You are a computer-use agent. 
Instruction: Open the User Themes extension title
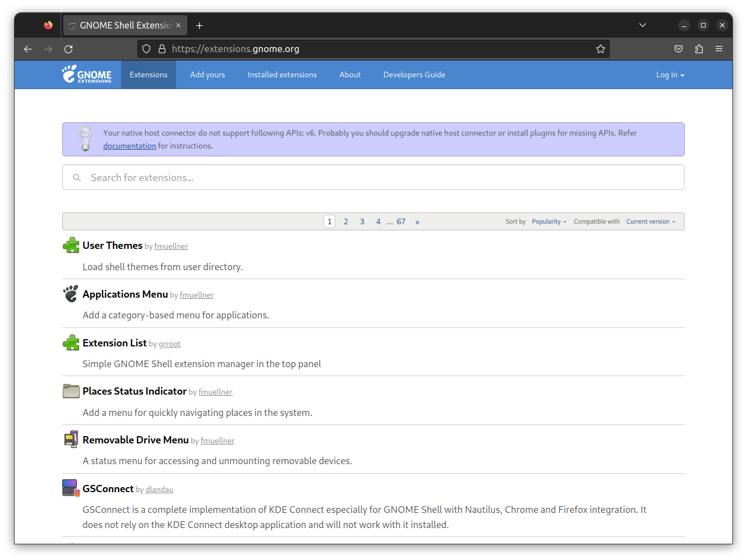112,246
